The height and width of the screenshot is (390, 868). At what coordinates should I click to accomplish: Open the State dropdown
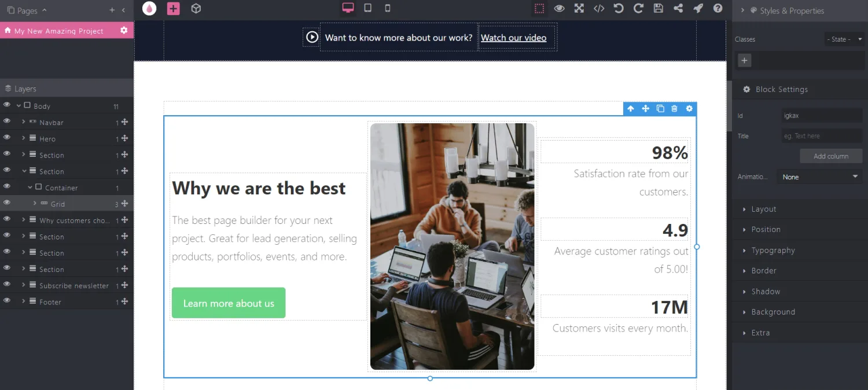[844, 39]
